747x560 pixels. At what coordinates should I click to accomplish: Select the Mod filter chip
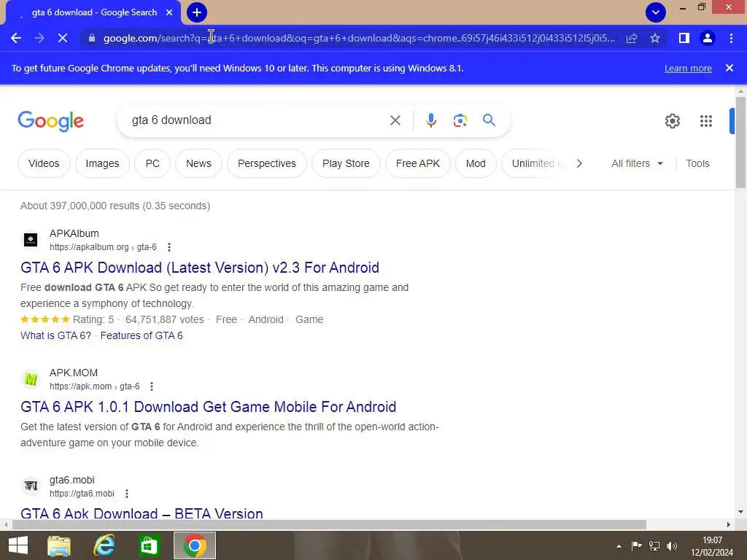click(476, 163)
